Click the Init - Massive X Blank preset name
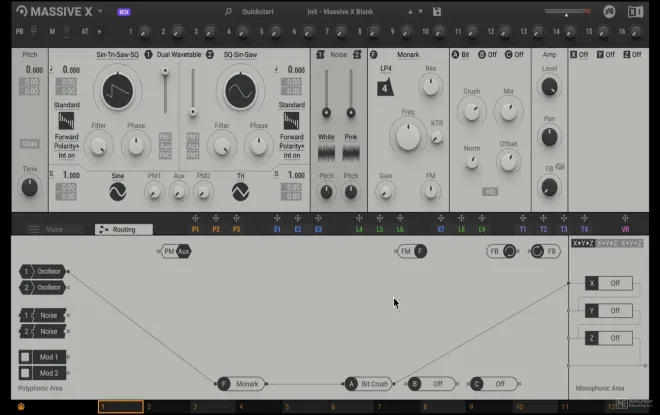Viewport: 660px width, 415px height. tap(340, 12)
